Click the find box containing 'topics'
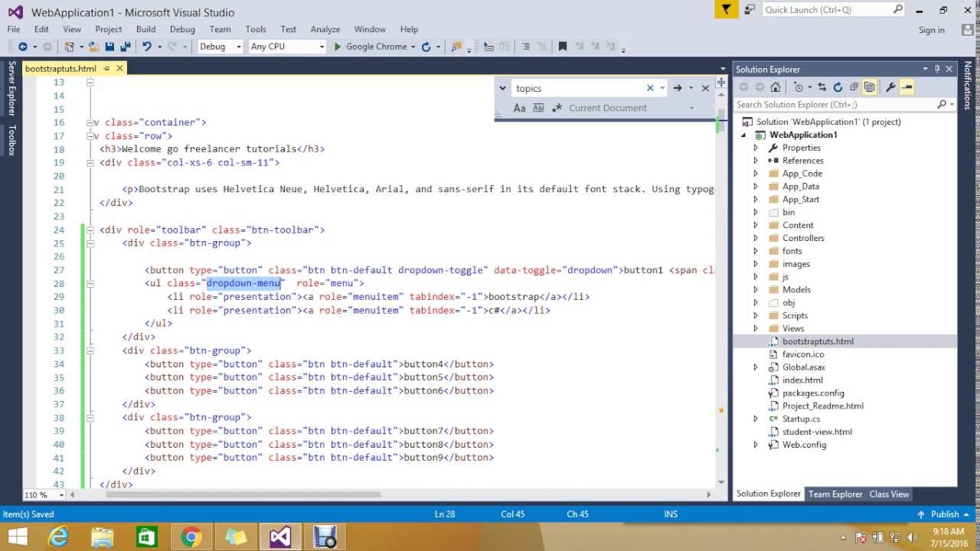The image size is (980, 551). 579,88
